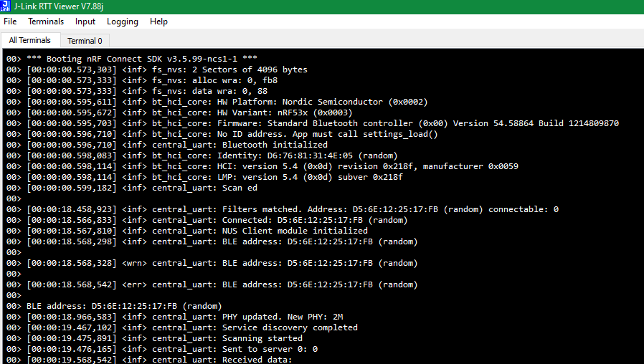Viewport: 644px width, 364px height.
Task: Open the Terminals menu
Action: pos(46,21)
